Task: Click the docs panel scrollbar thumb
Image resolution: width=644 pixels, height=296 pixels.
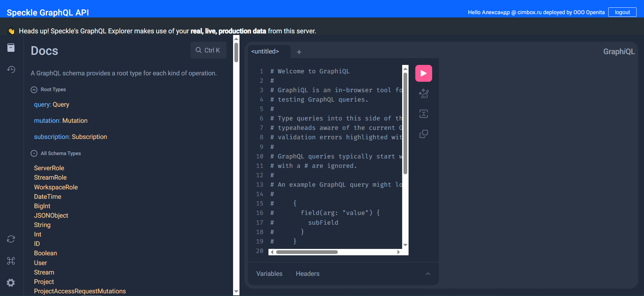Action: tap(236, 52)
